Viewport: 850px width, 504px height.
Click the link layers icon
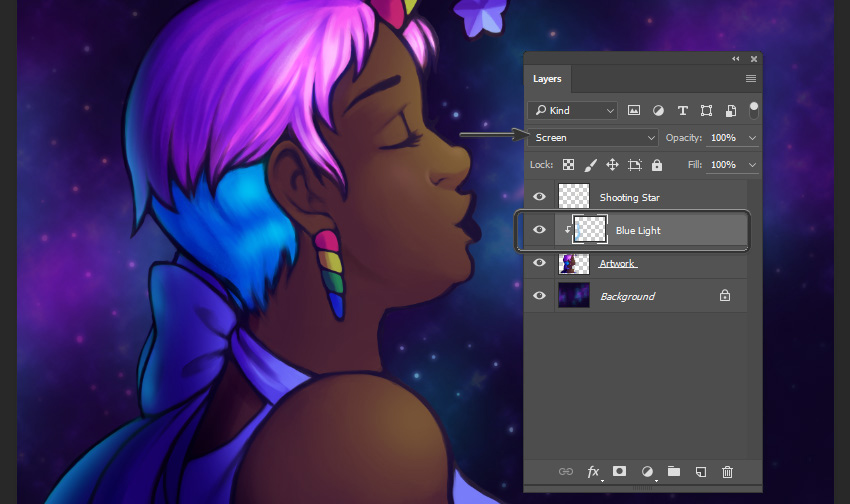pyautogui.click(x=566, y=471)
